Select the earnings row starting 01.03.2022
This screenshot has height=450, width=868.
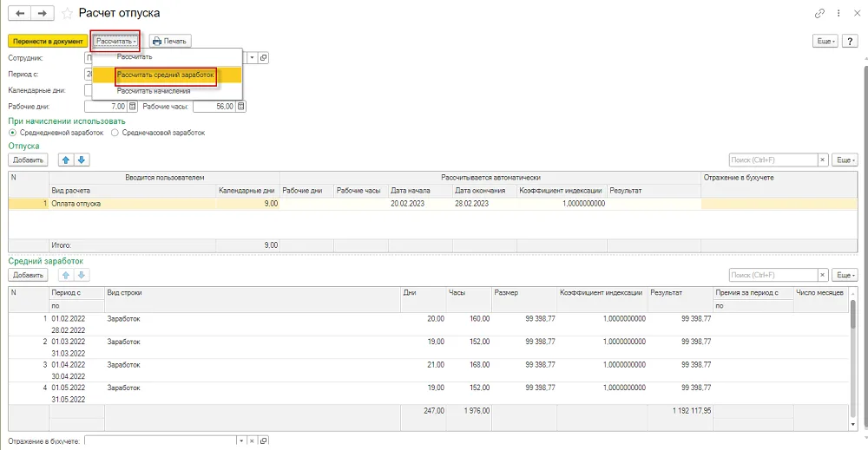tap(429, 347)
